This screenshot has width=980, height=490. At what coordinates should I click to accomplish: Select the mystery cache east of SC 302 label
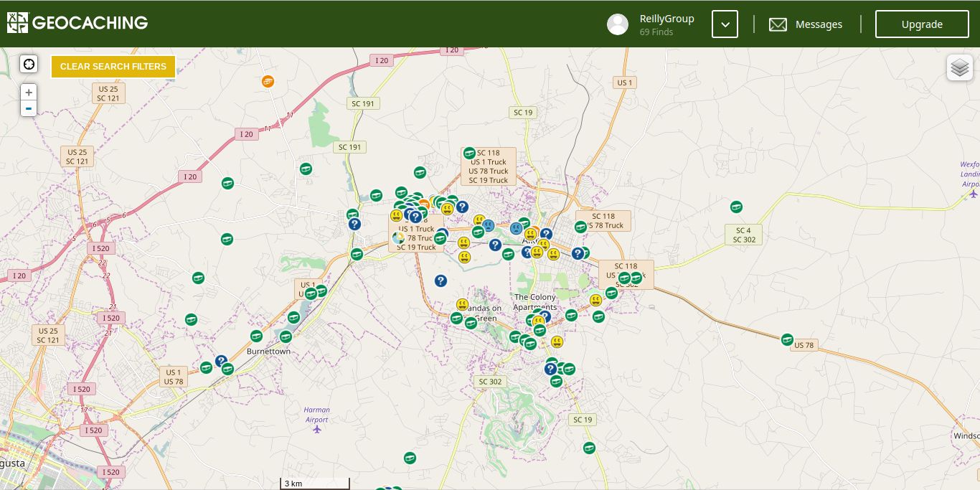pos(550,369)
